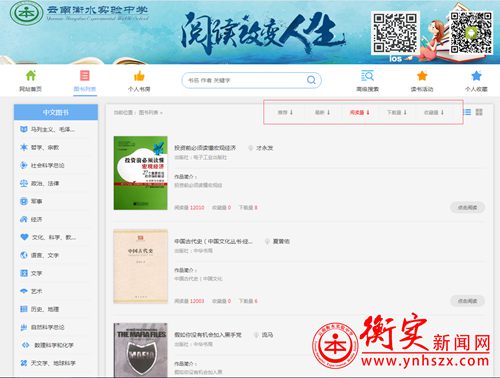Sort books by 收藏量 (favorites count)

pos(433,112)
